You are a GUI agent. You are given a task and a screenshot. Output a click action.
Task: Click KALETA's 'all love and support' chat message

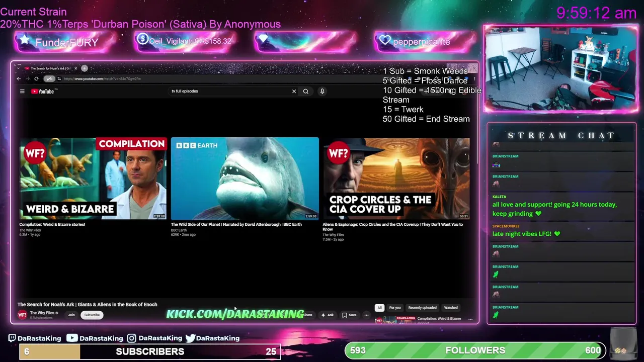tap(554, 209)
